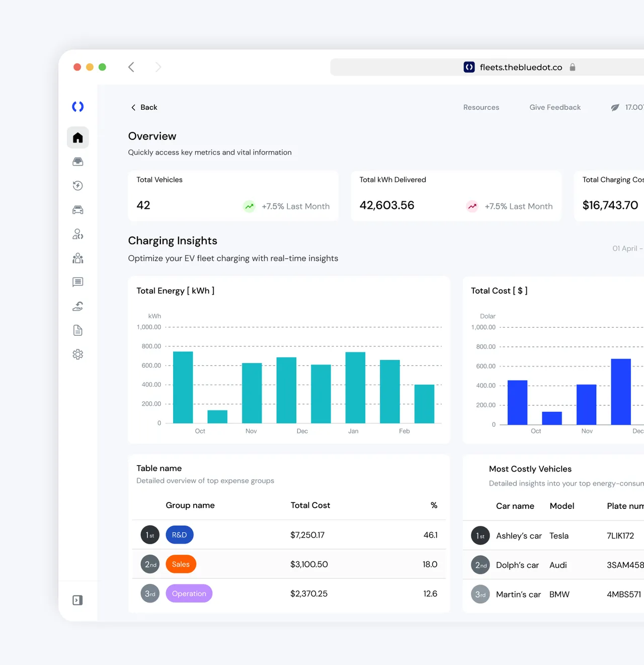The width and height of the screenshot is (644, 665).
Task: Select Ashley's car row name
Action: pyautogui.click(x=519, y=536)
